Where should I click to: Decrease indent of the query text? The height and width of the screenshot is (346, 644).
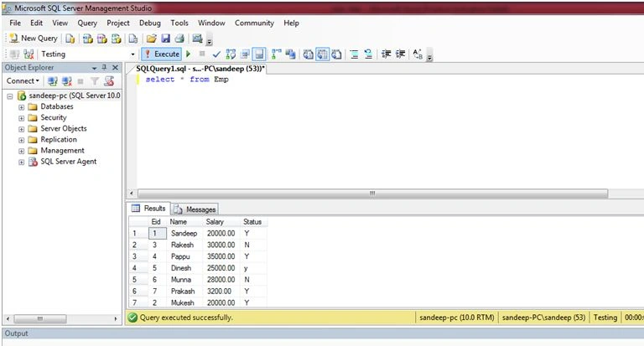[x=386, y=54]
